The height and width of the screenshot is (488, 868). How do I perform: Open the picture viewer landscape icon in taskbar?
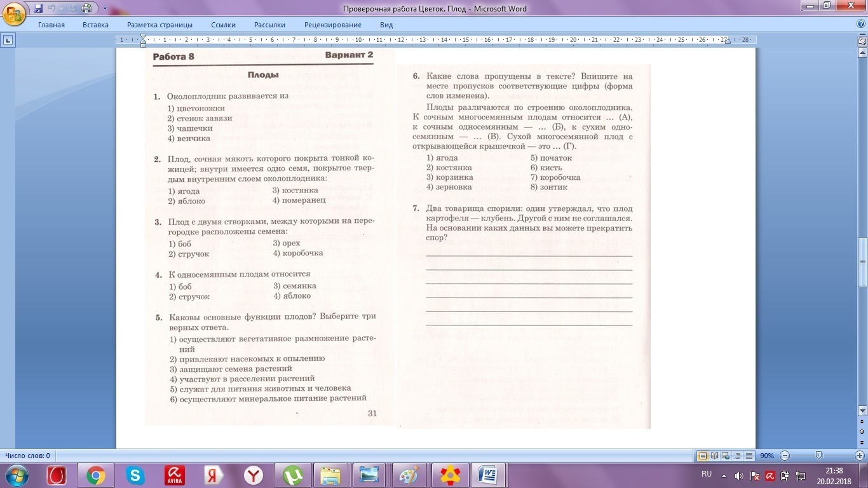click(x=370, y=475)
